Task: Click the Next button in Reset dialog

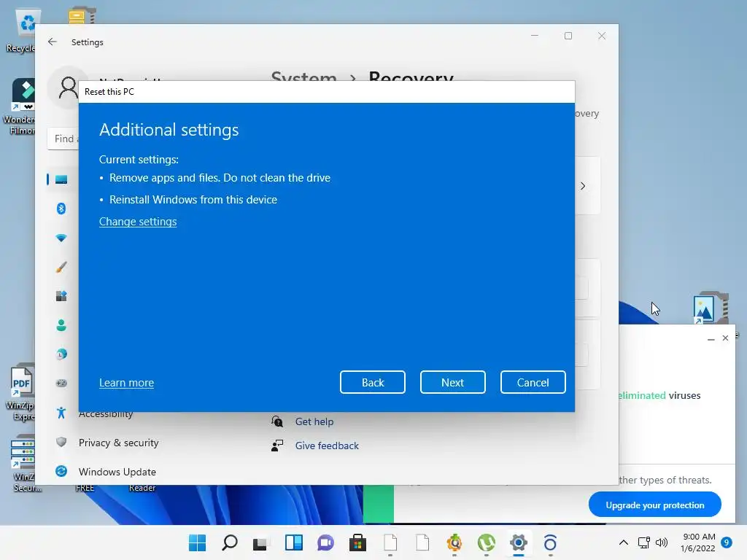Action: [452, 382]
